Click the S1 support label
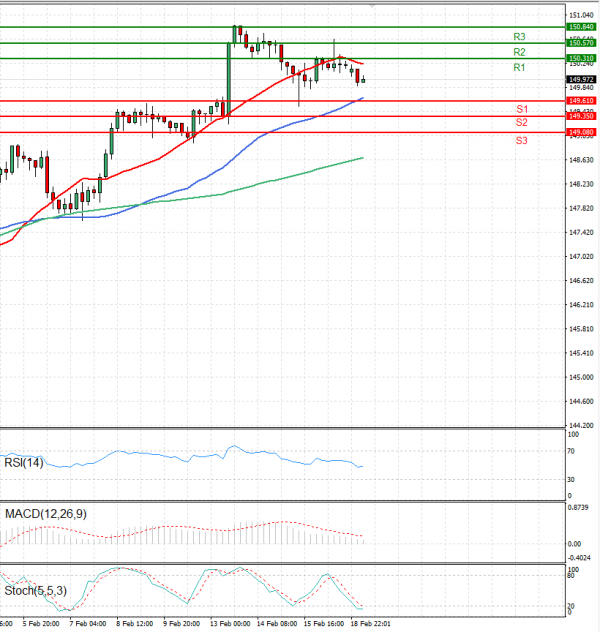 pos(522,109)
